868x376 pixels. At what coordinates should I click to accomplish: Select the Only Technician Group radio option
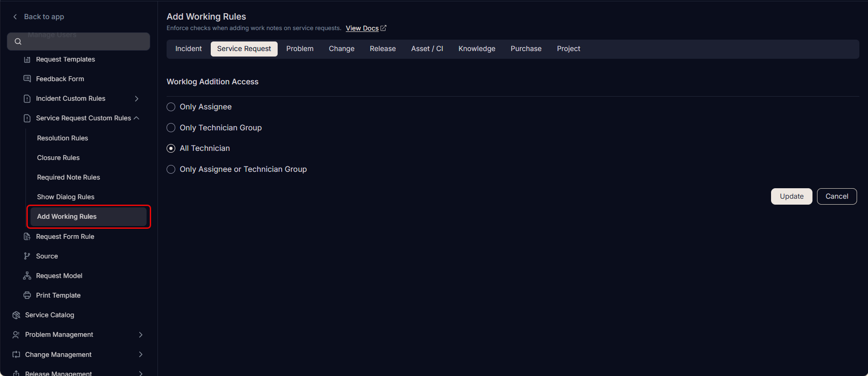[171, 128]
